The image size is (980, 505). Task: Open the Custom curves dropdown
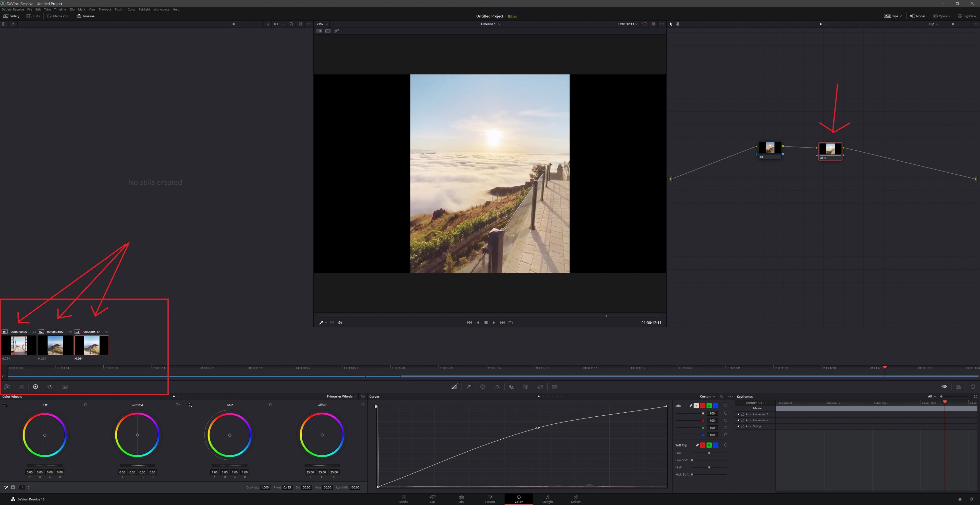click(x=707, y=396)
